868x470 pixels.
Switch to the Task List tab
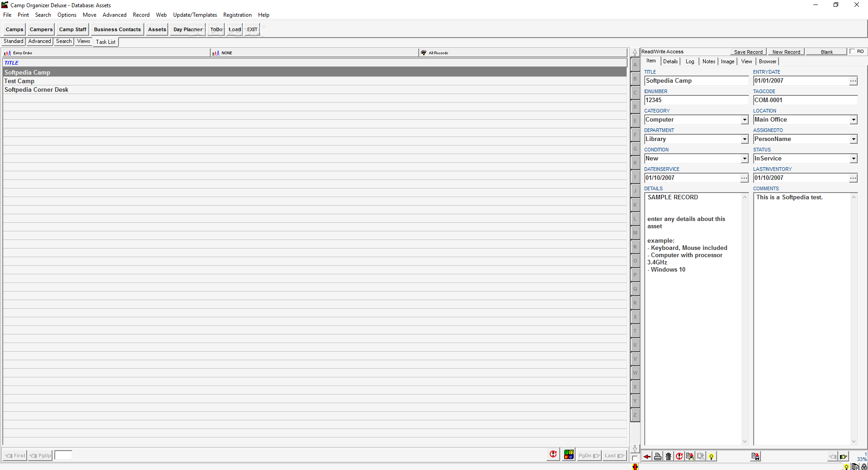pyautogui.click(x=106, y=42)
